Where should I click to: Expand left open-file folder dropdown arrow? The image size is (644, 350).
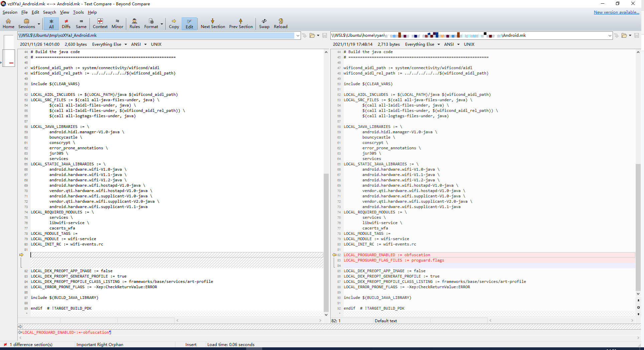pyautogui.click(x=318, y=35)
